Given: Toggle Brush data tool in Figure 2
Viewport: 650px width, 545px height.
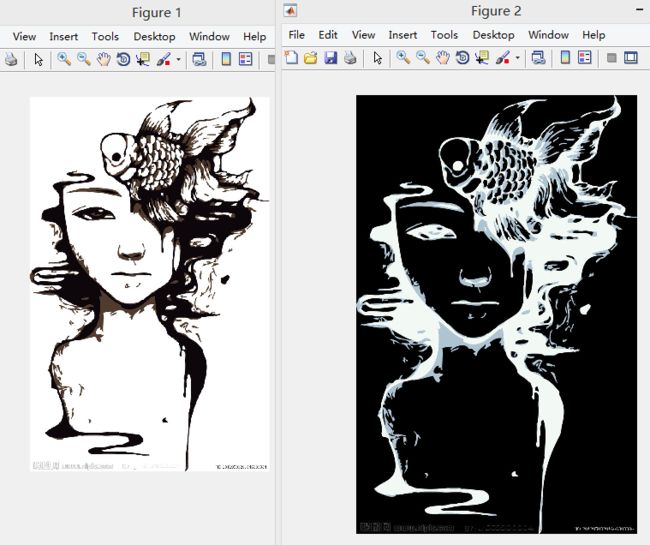Looking at the screenshot, I should point(502,58).
